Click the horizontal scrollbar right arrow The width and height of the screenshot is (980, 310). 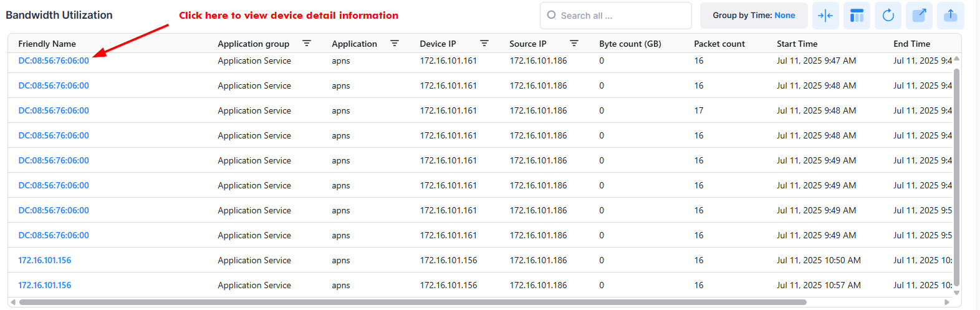coord(948,303)
